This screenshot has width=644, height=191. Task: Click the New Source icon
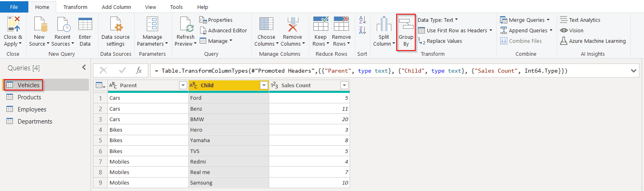tap(40, 24)
